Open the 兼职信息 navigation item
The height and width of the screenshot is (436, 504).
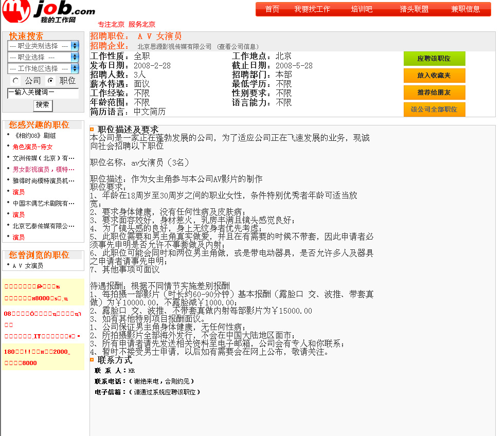(465, 9)
